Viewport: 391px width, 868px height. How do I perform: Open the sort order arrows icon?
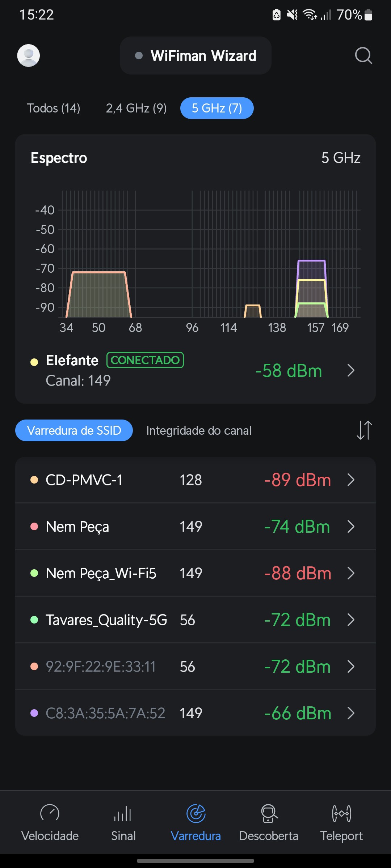click(x=364, y=430)
